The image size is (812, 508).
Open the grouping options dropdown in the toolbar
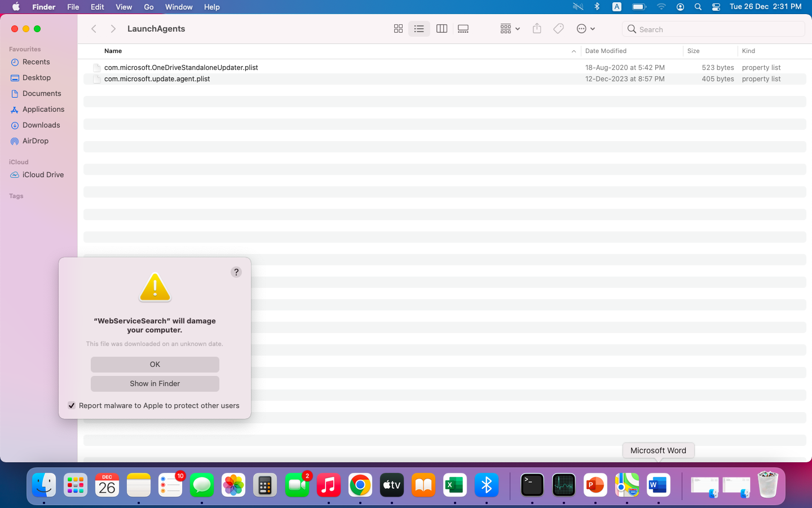click(x=509, y=28)
